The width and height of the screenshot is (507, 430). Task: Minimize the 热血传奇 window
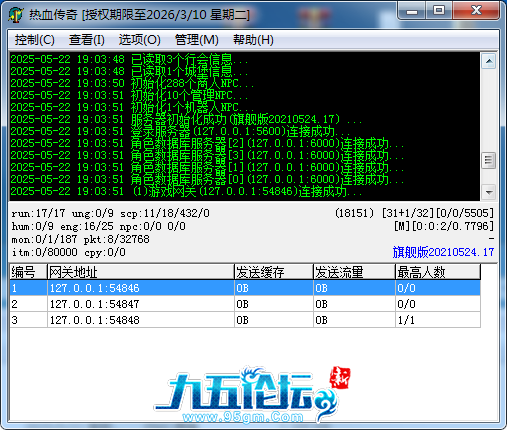pos(412,11)
